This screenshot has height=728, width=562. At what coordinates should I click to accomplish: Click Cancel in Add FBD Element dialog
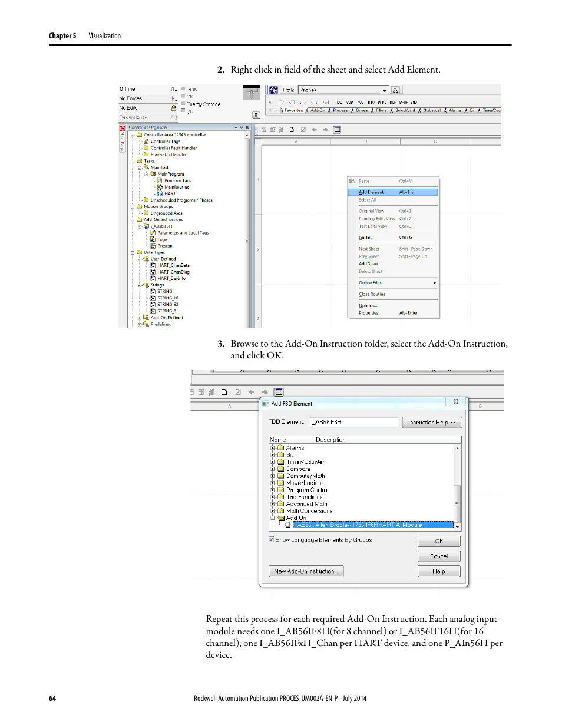(439, 556)
